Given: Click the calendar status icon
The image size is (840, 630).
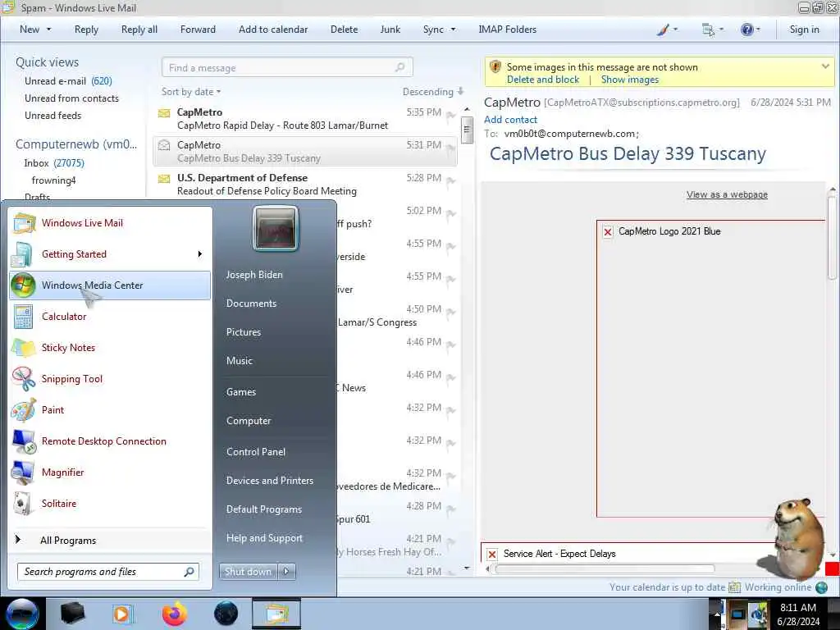Looking at the screenshot, I should click(x=734, y=587).
